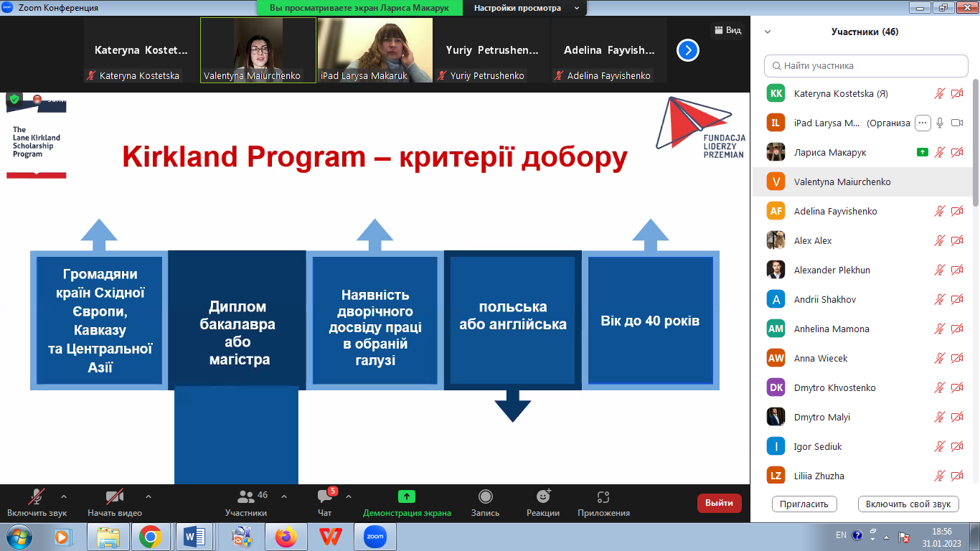
Task: Click muted mic icon for Kateryna Kostetska
Action: [x=940, y=93]
